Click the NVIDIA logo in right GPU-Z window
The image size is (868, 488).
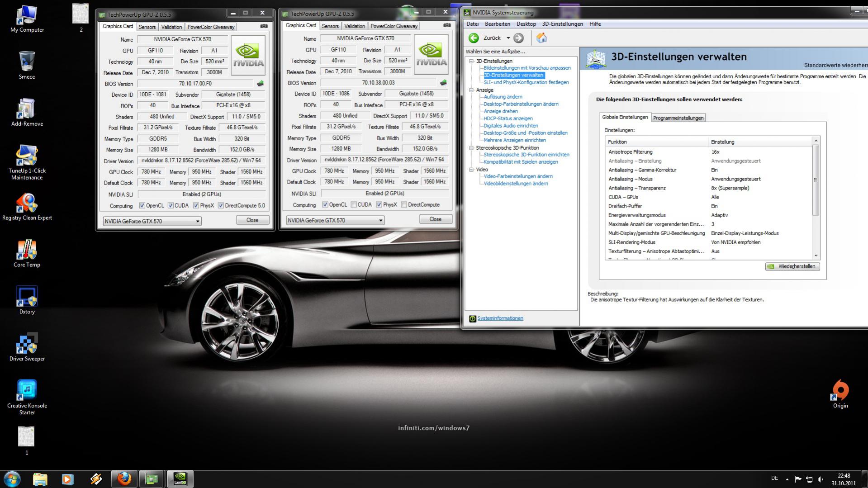431,55
